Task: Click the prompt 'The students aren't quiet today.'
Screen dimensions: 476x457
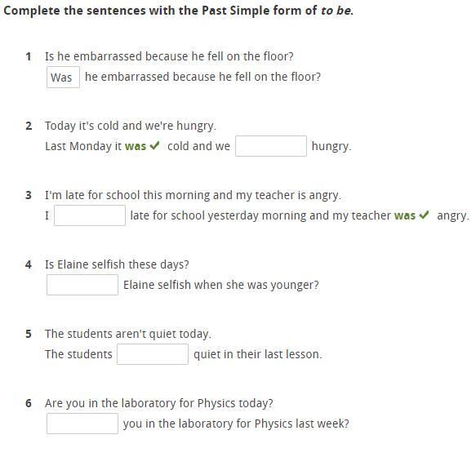Action: tap(128, 334)
